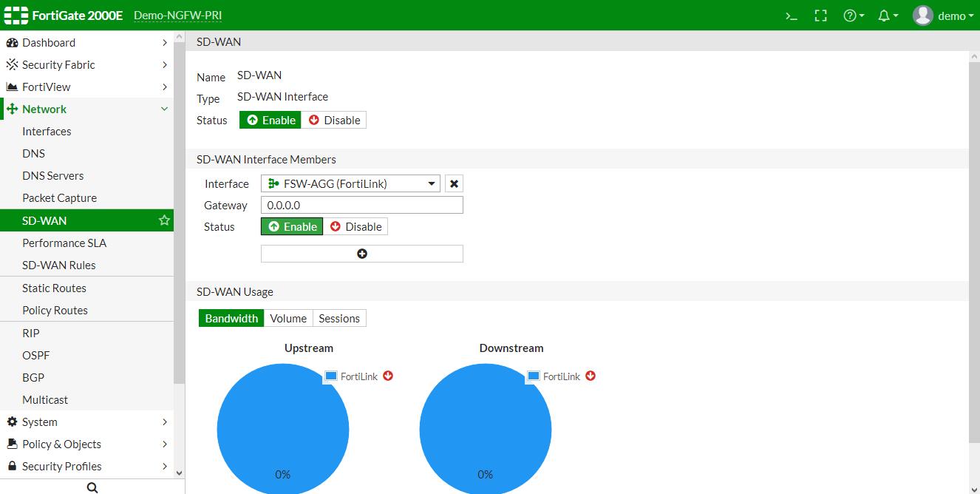Toggle the Downstream FortiLink legend swatch
Image resolution: width=980 pixels, height=494 pixels.
click(x=534, y=376)
